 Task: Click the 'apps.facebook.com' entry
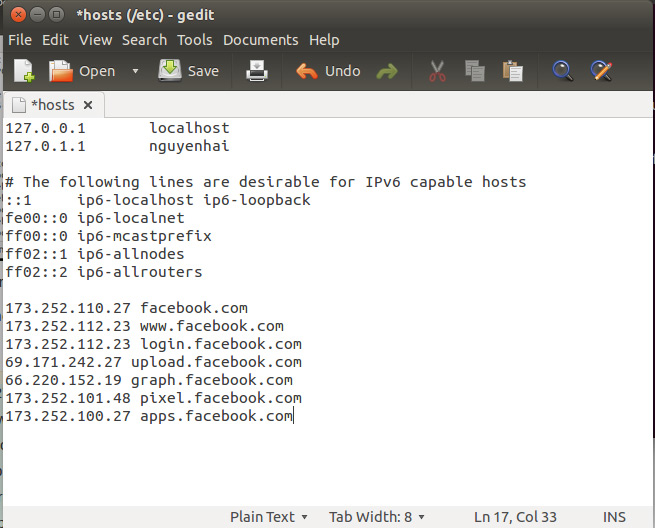click(x=216, y=416)
